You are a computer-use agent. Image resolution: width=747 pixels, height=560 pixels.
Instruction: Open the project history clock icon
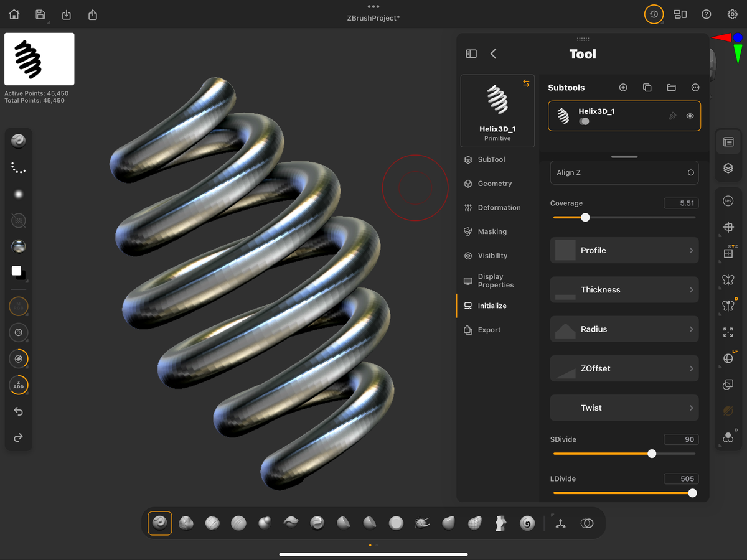tap(654, 14)
